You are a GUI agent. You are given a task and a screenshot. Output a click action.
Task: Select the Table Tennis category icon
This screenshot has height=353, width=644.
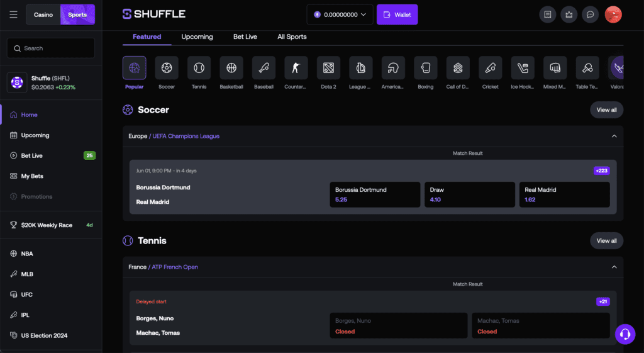587,68
